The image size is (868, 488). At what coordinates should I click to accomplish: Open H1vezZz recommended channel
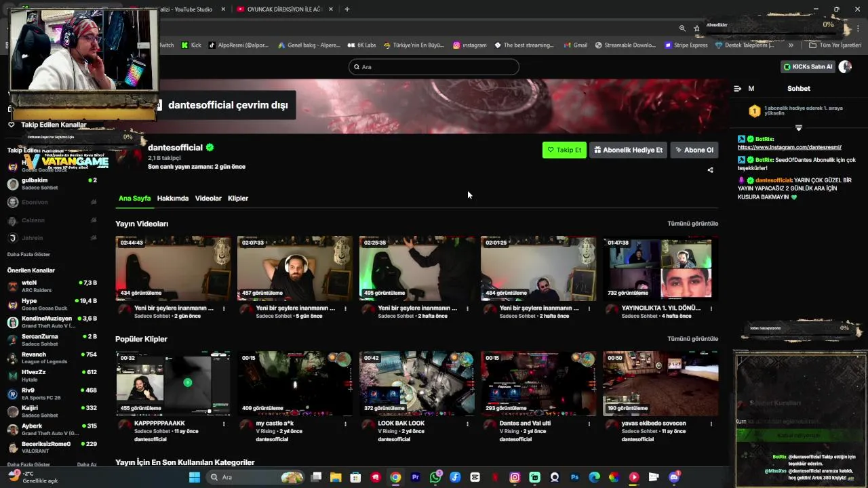(52, 375)
